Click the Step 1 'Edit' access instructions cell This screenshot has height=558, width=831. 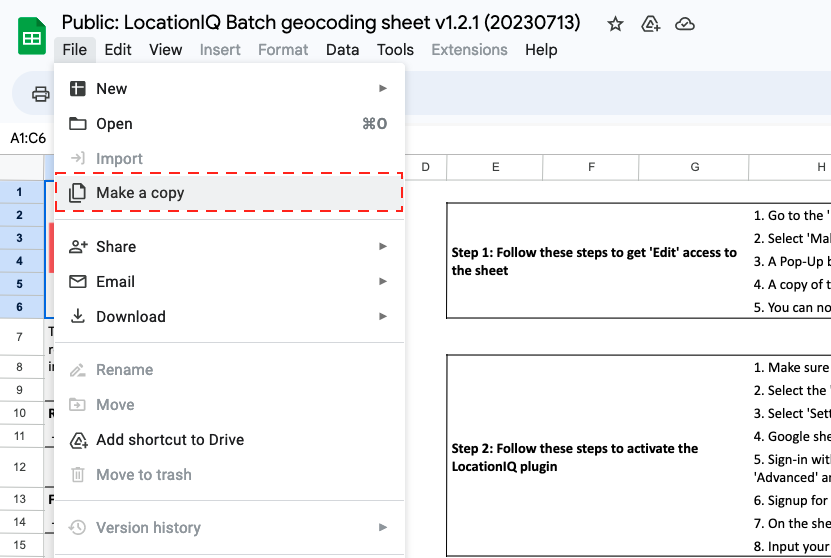[x=597, y=261]
